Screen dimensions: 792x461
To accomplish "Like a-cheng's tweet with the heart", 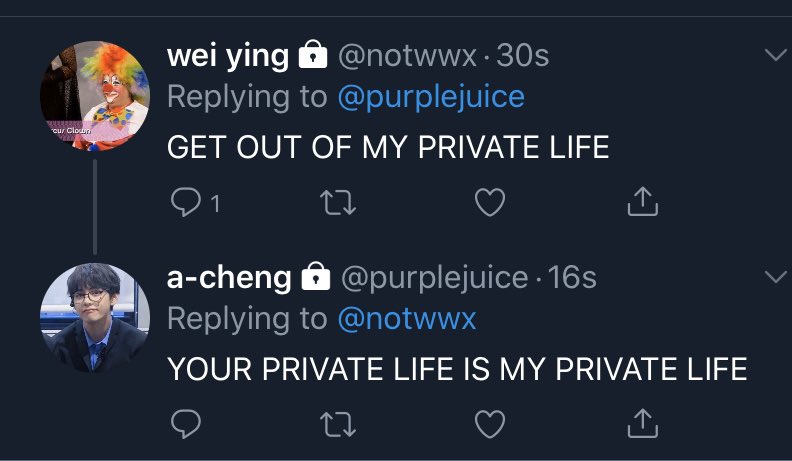I will pyautogui.click(x=490, y=423).
